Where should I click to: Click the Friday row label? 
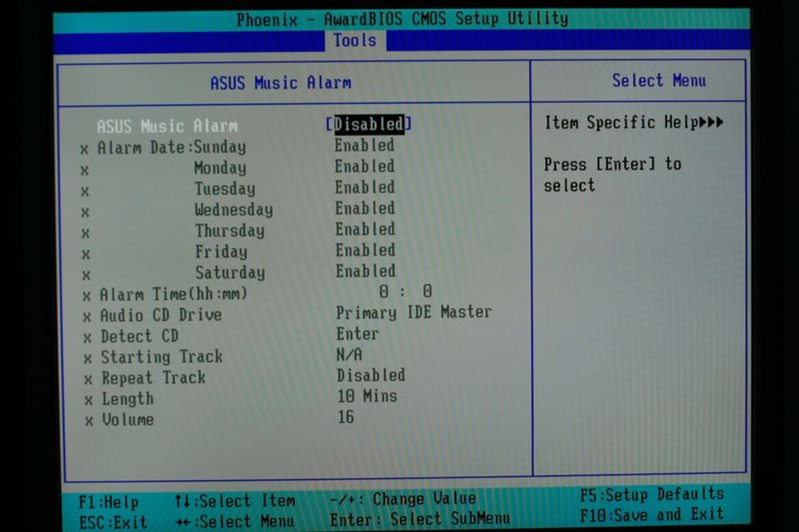pos(221,252)
